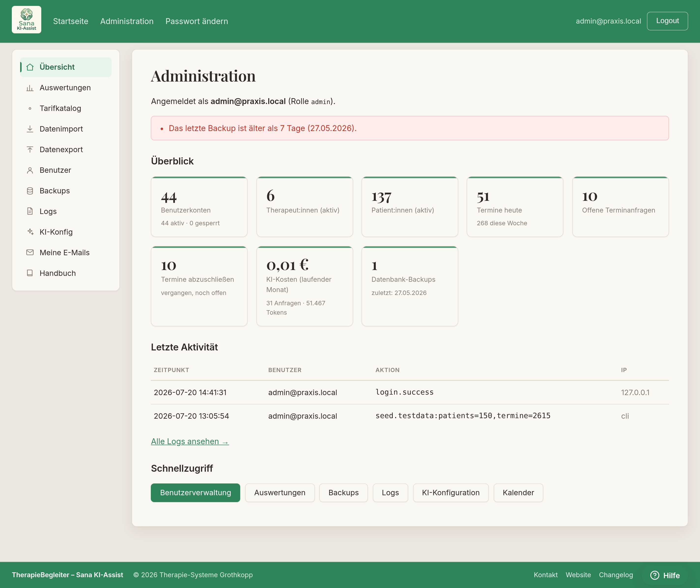
Task: Click admin@praxis.local in the header
Action: point(608,21)
